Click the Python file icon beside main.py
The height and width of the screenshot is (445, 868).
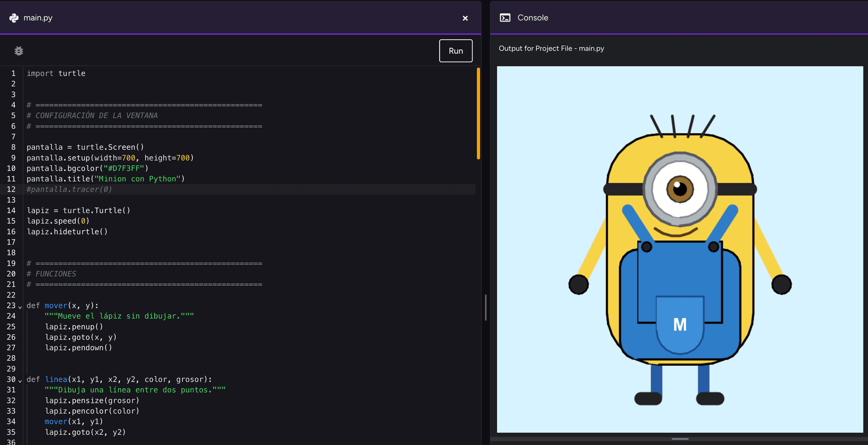pyautogui.click(x=14, y=18)
